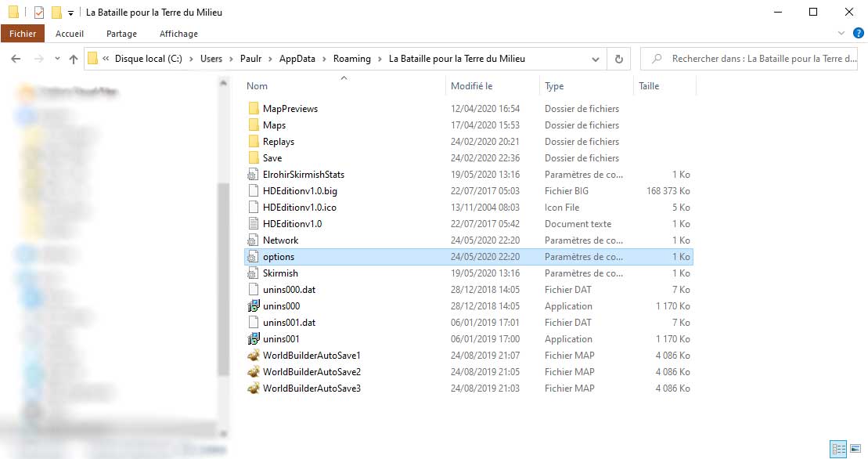This screenshot has height=459, width=868.
Task: Click the navigation pane scroll up arrow
Action: (x=223, y=83)
